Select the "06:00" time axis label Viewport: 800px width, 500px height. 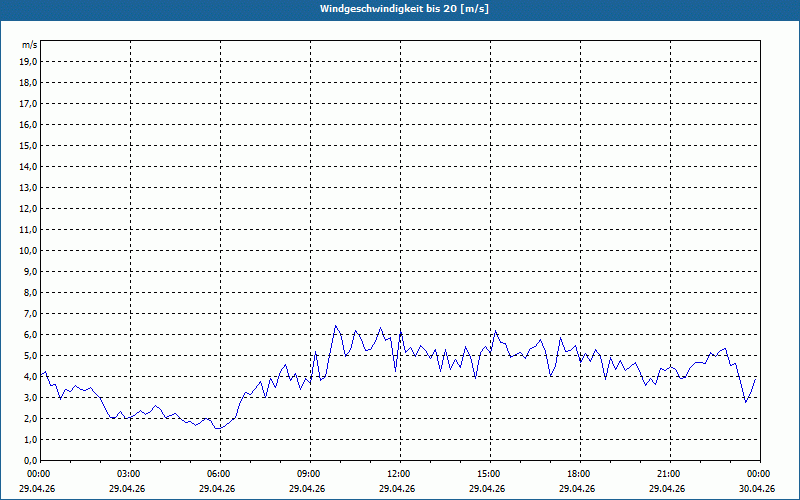point(220,474)
